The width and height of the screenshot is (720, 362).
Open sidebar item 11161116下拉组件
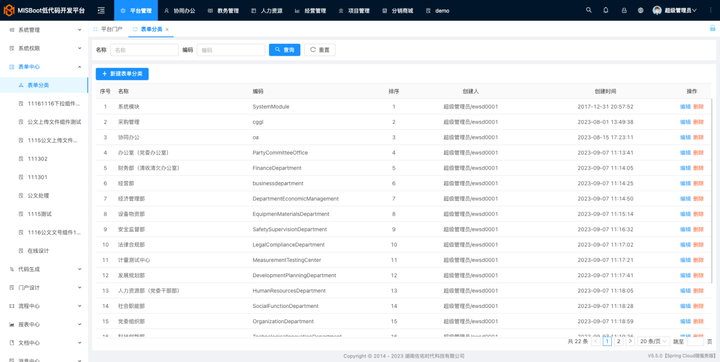coord(44,103)
